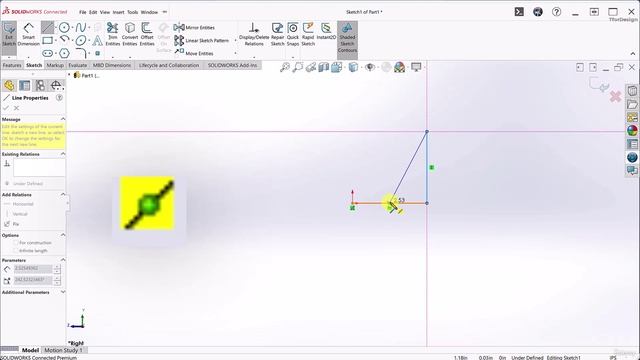Switch to the SOLIDWORKS Add-Ins tab
Image resolution: width=640 pixels, height=360 pixels.
pyautogui.click(x=232, y=65)
